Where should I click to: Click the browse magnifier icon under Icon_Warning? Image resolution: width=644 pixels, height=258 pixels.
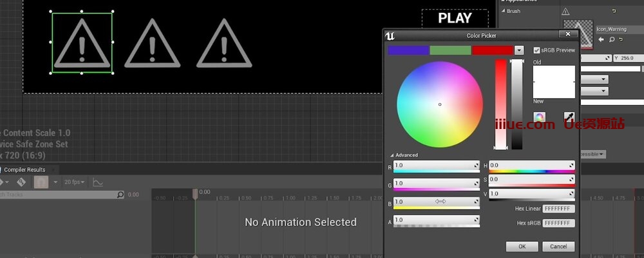tap(611, 40)
